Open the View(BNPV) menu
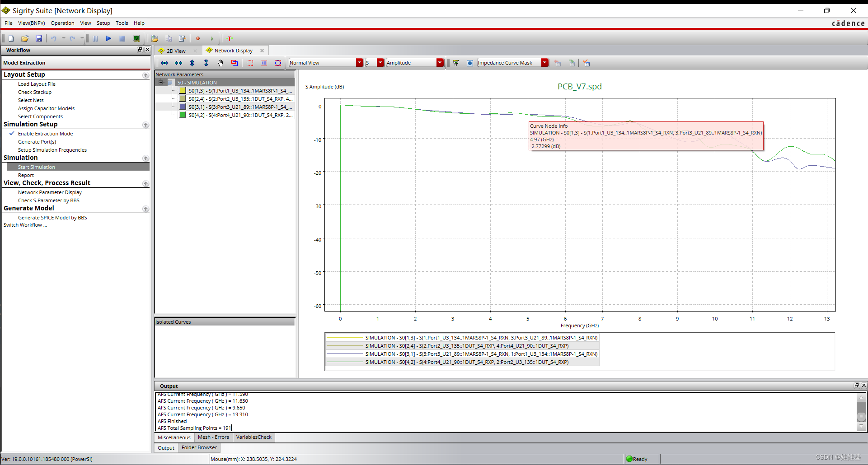Image resolution: width=868 pixels, height=465 pixels. pyautogui.click(x=32, y=23)
